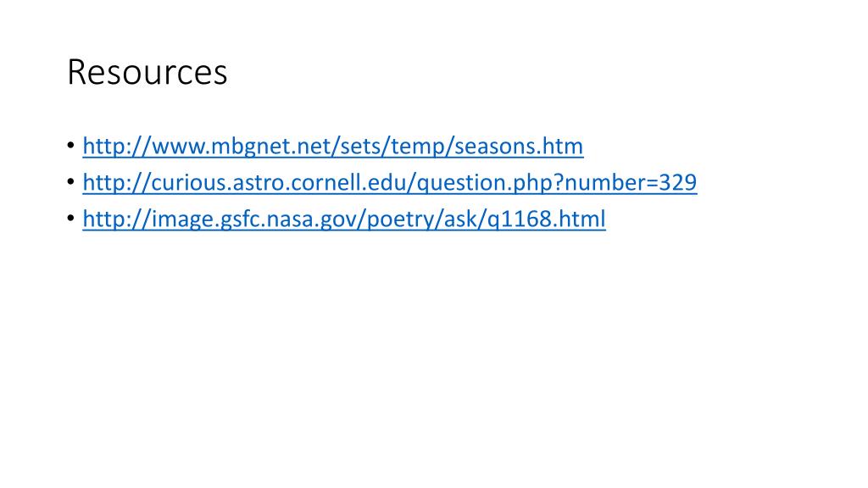Open the curious.astro.cornell.edu question link
Viewport: 868px width, 488px height.
tap(390, 183)
